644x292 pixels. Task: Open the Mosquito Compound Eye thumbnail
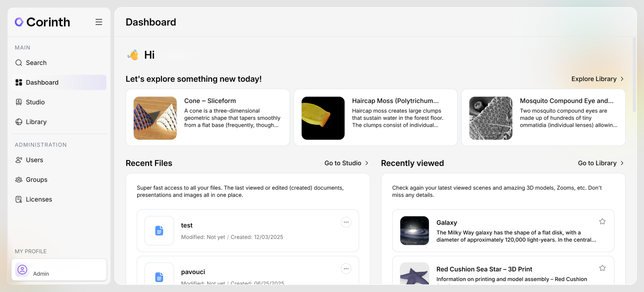coord(490,118)
